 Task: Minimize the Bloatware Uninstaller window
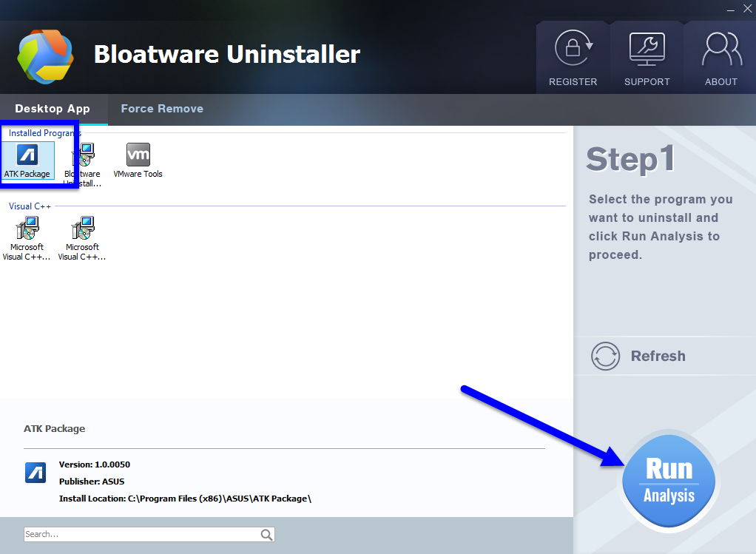tap(731, 9)
